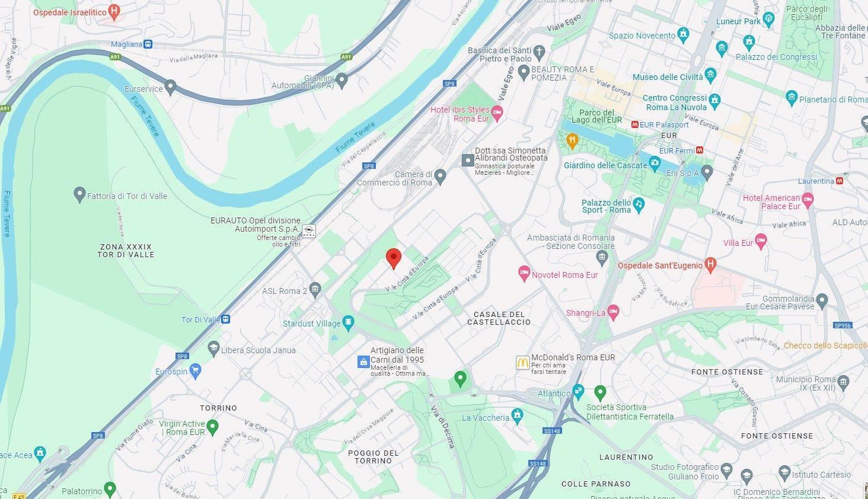The height and width of the screenshot is (499, 868).
Task: Select the Novotel Roma Eur hotel pin
Action: 524,273
